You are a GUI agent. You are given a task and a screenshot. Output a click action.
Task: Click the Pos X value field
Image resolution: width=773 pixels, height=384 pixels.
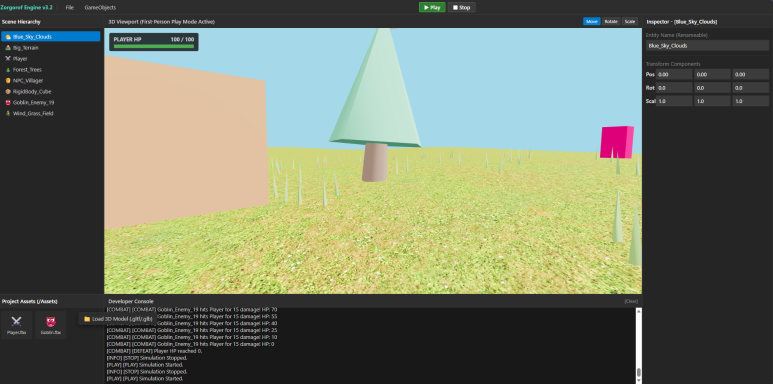pyautogui.click(x=675, y=74)
